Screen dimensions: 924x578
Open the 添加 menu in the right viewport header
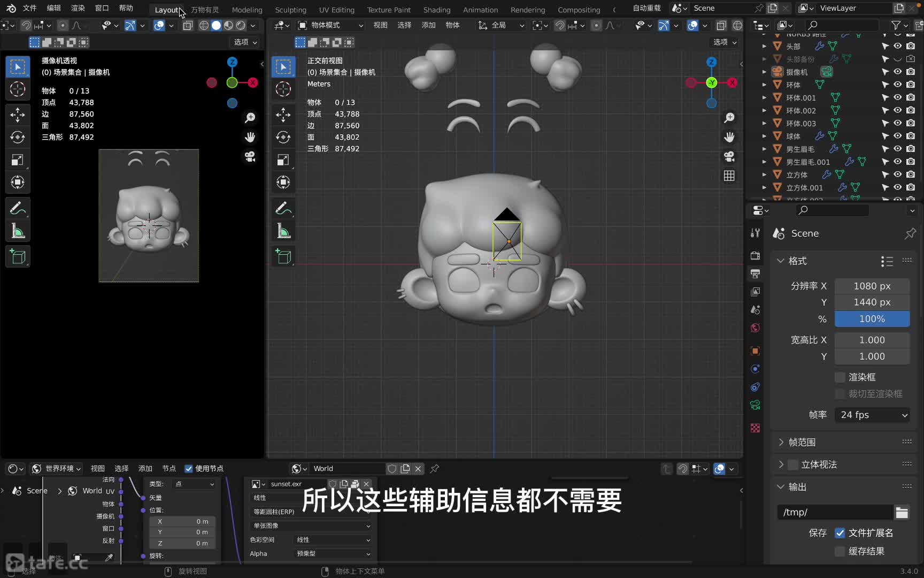click(429, 25)
